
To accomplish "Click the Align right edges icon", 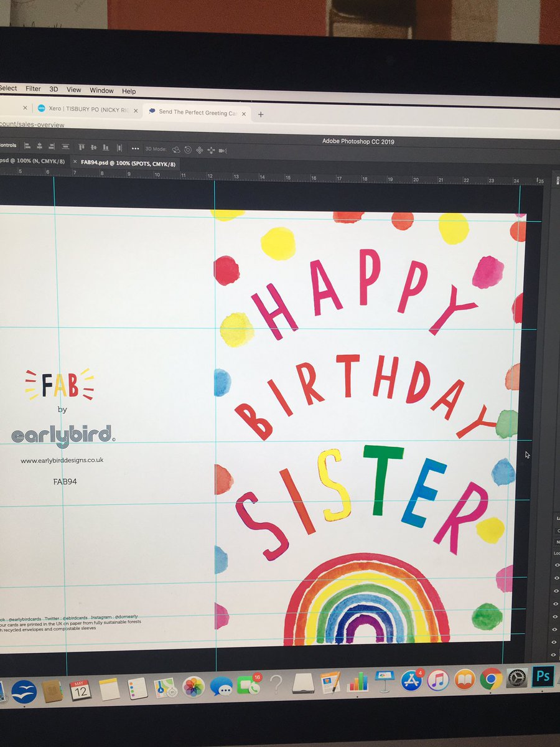I will [51, 147].
